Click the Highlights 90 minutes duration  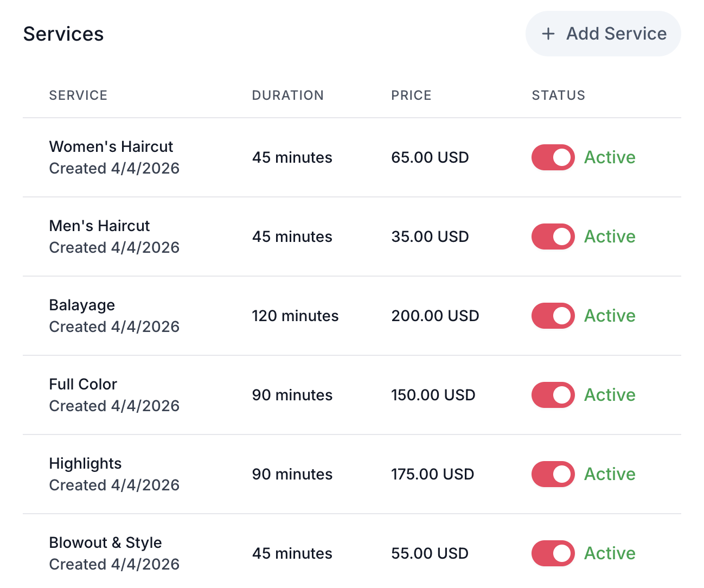tap(292, 474)
